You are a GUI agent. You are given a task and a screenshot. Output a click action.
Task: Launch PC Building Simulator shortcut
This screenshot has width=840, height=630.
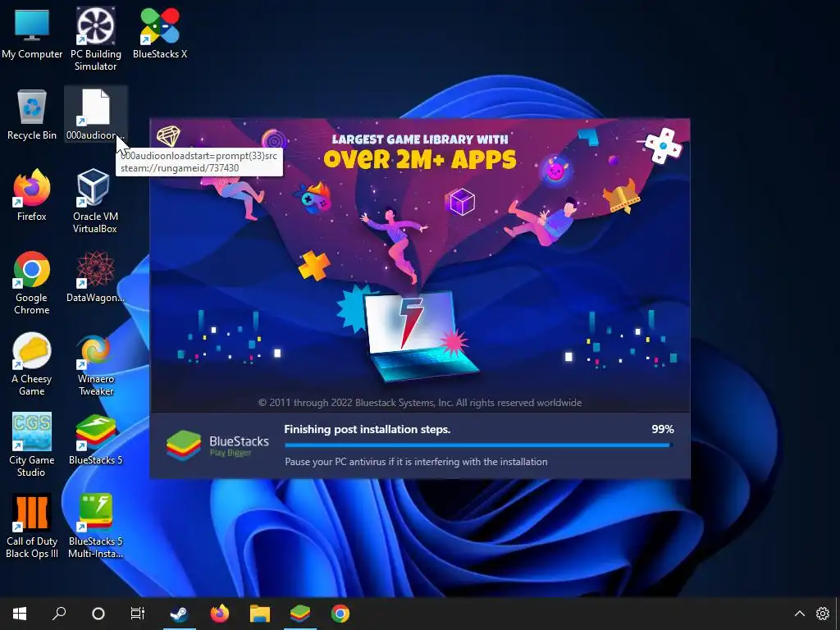point(95,39)
